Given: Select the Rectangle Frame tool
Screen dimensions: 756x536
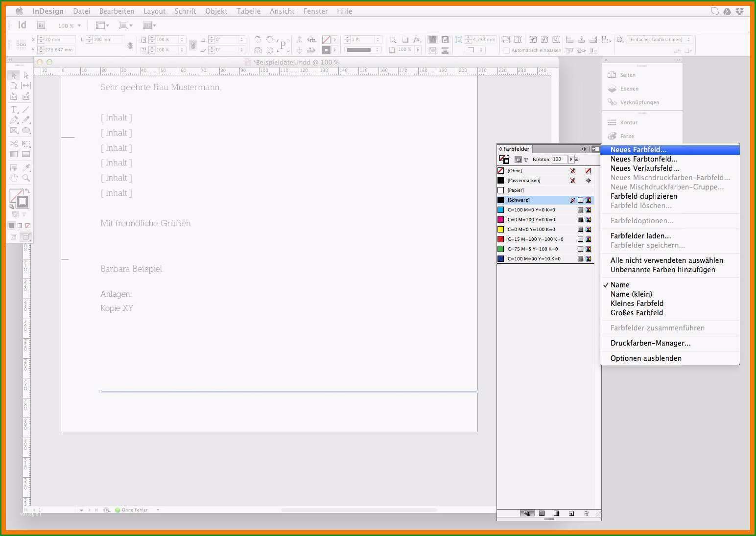Looking at the screenshot, I should (x=14, y=131).
